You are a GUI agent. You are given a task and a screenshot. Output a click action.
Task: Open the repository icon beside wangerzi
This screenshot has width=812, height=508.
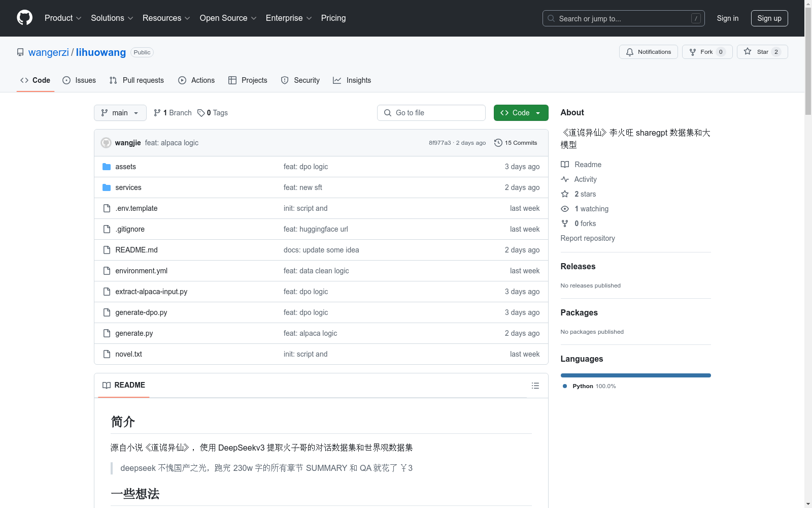point(20,52)
